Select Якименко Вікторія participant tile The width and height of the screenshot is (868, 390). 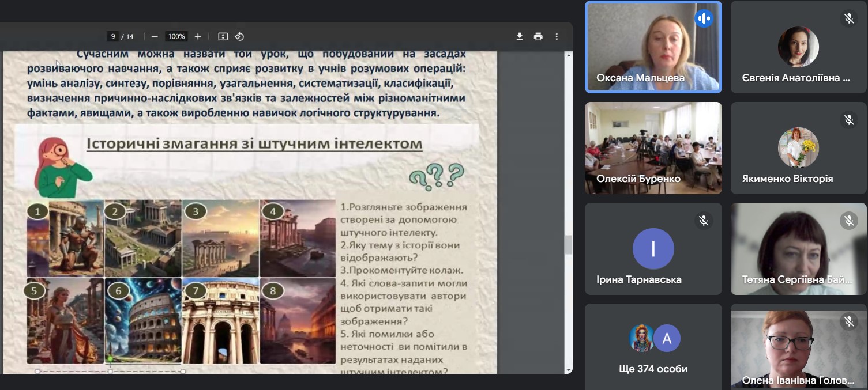click(799, 148)
